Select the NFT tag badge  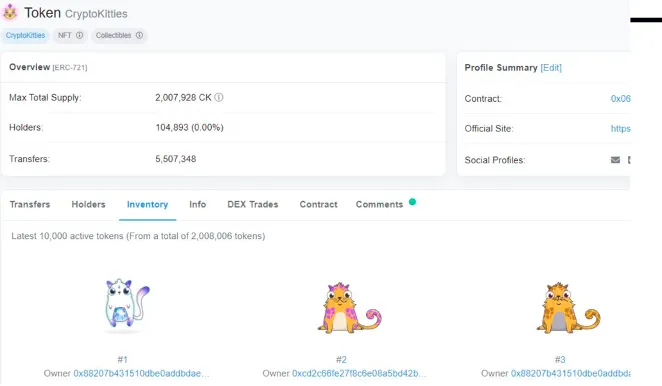pos(70,35)
